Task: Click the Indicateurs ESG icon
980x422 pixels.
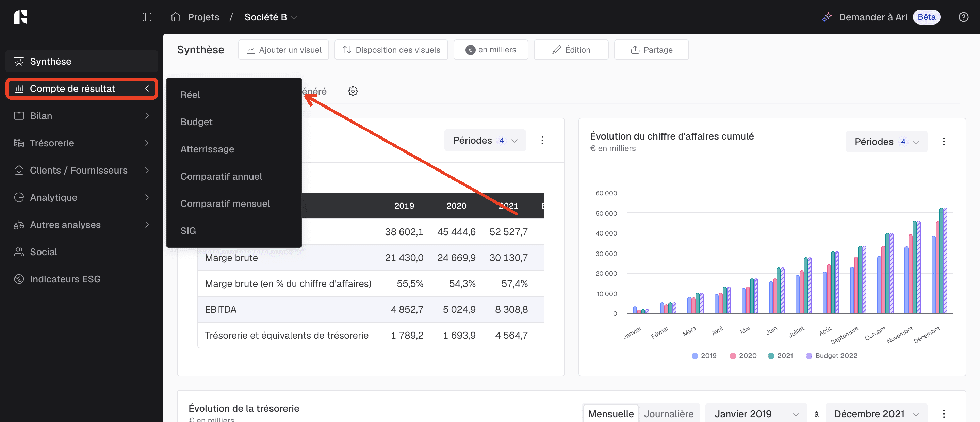Action: pos(19,279)
